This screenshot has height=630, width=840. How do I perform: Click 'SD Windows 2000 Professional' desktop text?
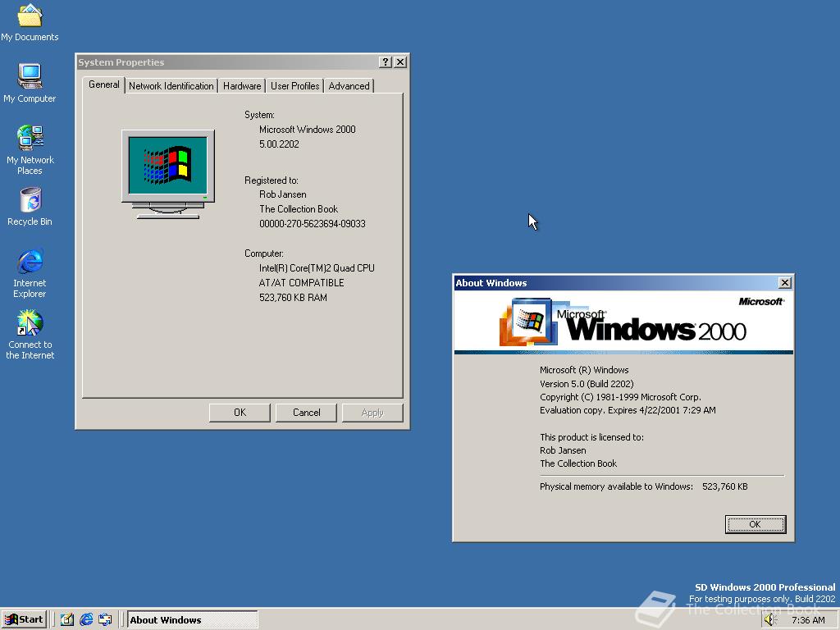tap(765, 587)
